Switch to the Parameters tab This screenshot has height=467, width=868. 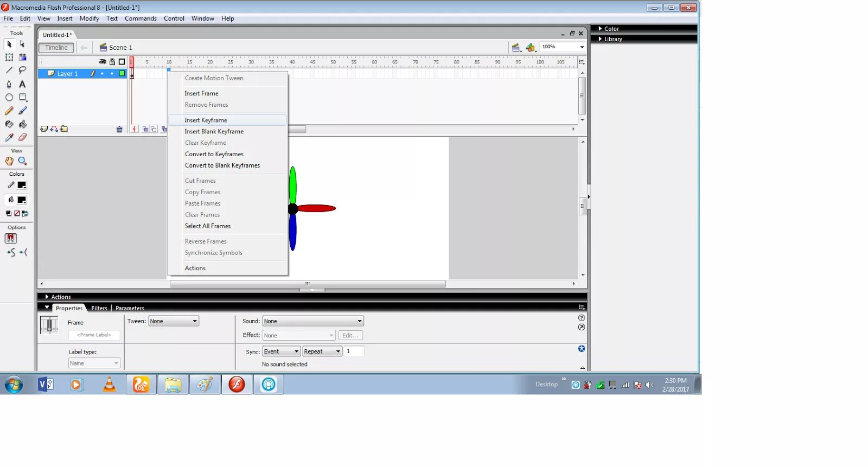130,308
